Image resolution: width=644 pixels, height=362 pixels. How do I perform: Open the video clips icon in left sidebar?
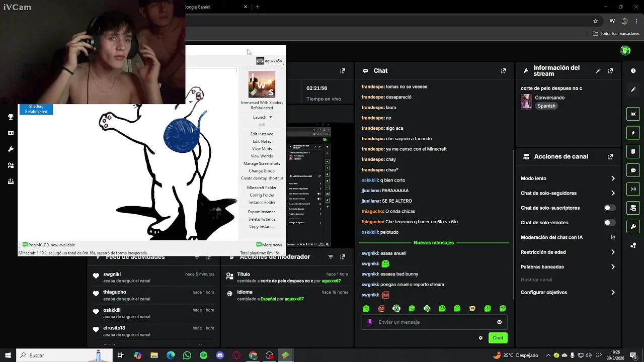tap(11, 133)
